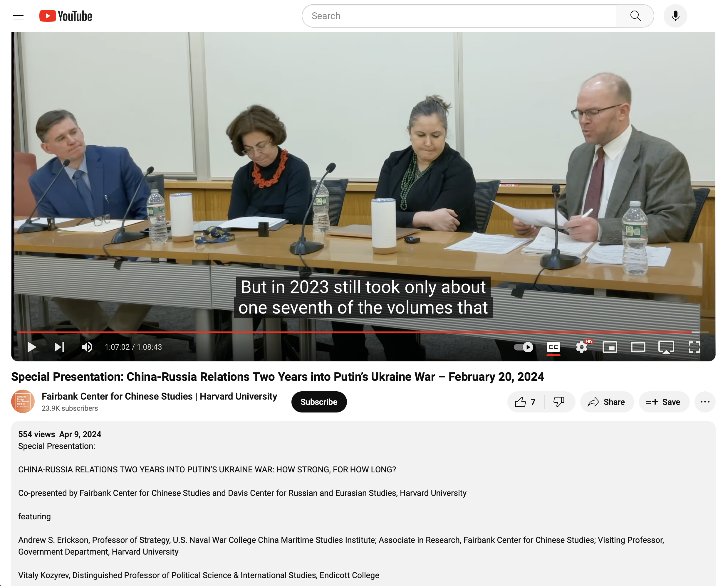
Task: Open the Fairbank Center channel avatar
Action: 23,401
